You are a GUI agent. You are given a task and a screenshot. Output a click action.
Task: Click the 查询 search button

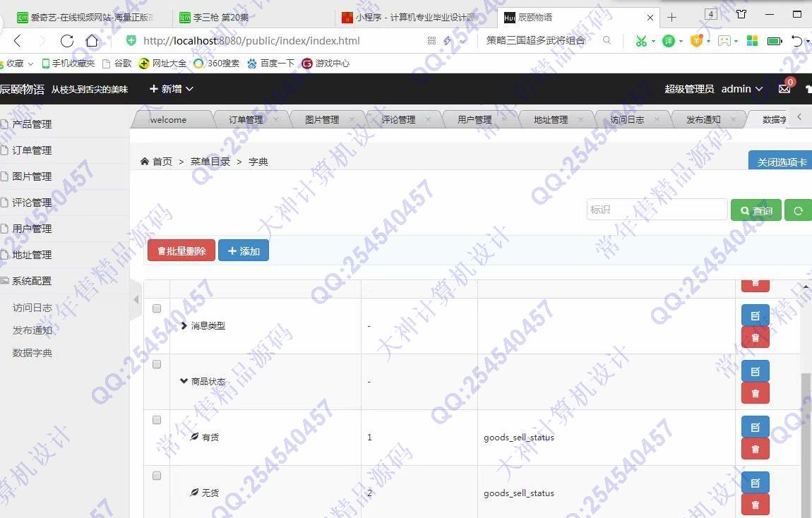pos(756,210)
